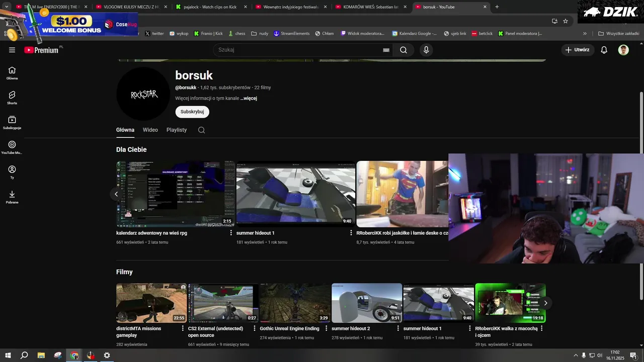This screenshot has height=362, width=644.
Task: Open the Kalendarz Google bookmark
Action: (x=415, y=34)
